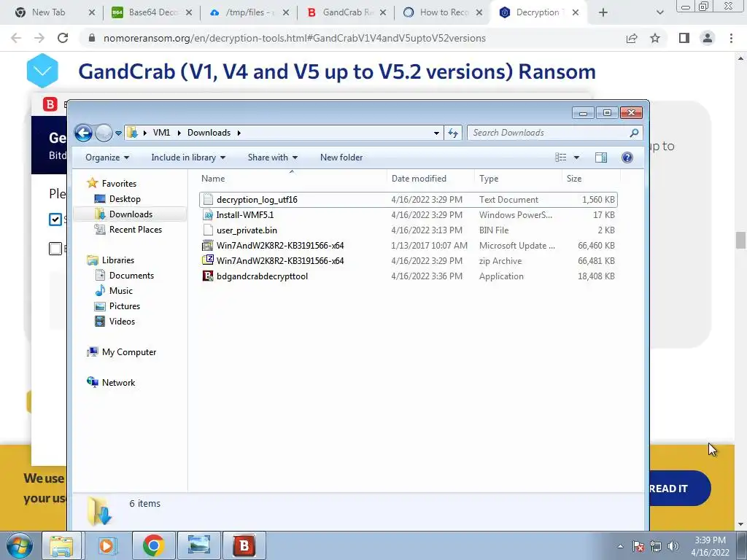Switch to GandCrab tab

348,12
